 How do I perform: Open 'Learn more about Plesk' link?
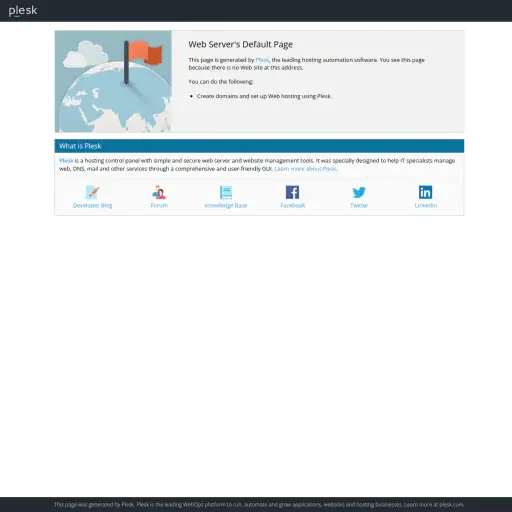(x=306, y=169)
